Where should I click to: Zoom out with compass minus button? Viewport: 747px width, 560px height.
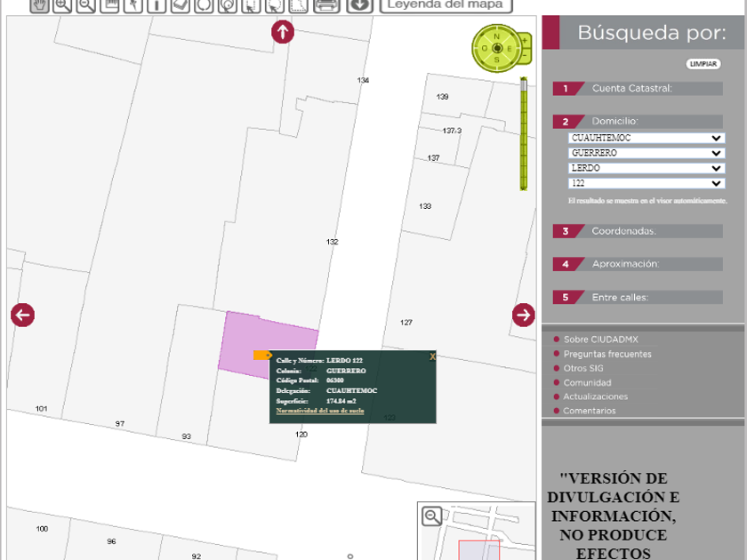point(525,56)
